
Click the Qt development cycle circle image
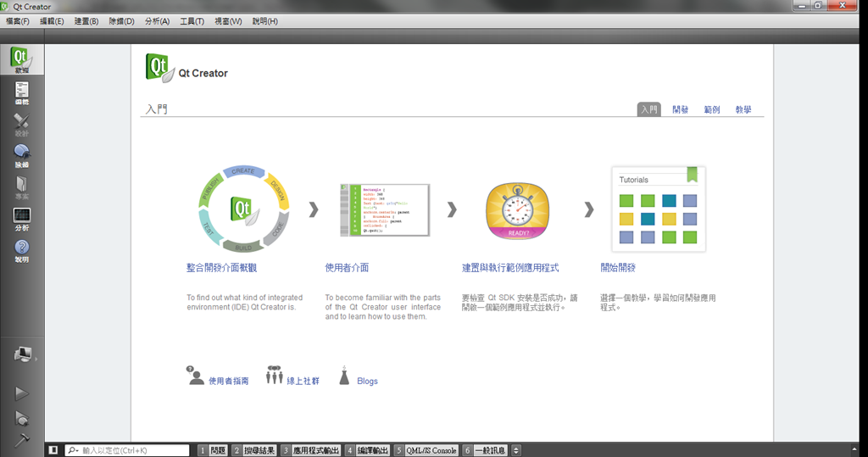[x=243, y=209]
